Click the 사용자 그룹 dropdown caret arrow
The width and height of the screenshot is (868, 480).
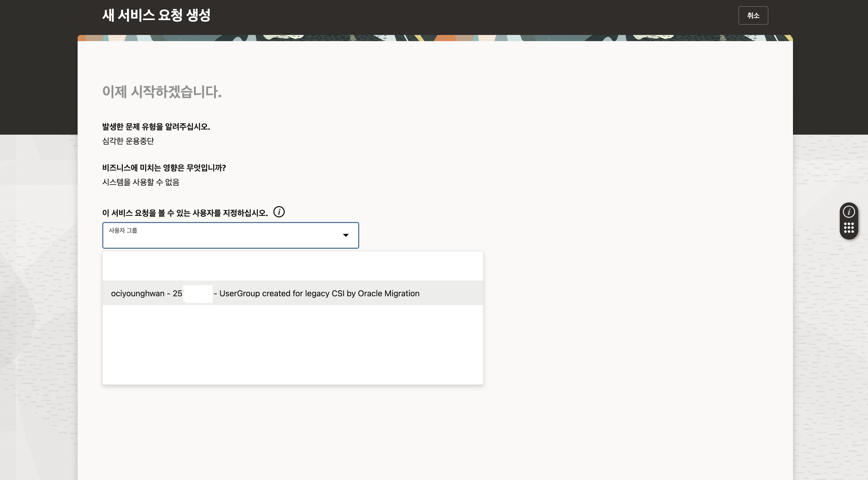click(345, 235)
